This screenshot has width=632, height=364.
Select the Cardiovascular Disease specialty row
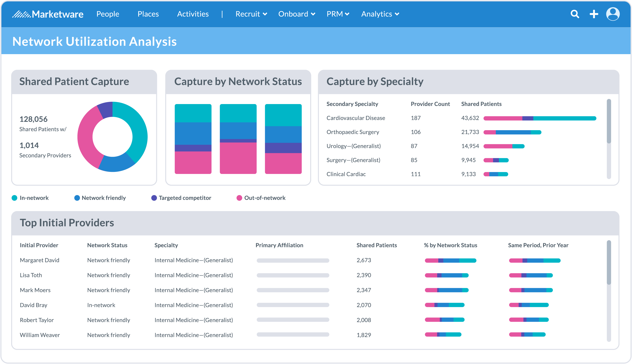pyautogui.click(x=356, y=118)
